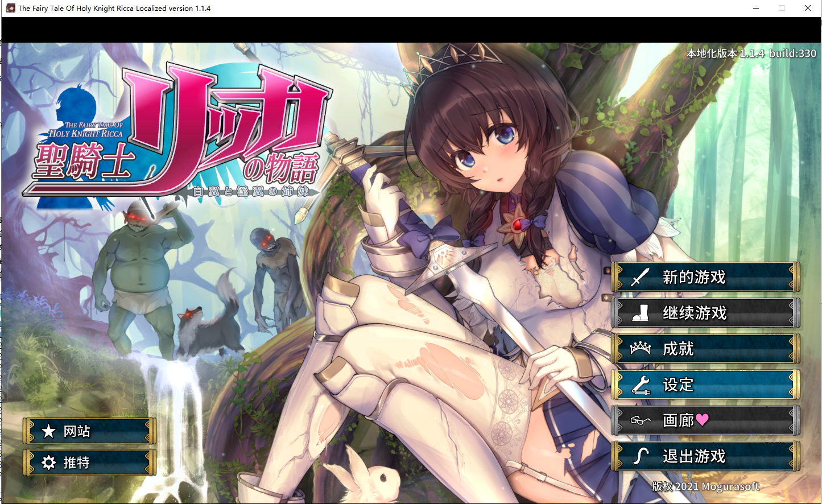Viewport: 822px width, 504px height.
Task: Start a new game via 新的游戏
Action: click(705, 277)
